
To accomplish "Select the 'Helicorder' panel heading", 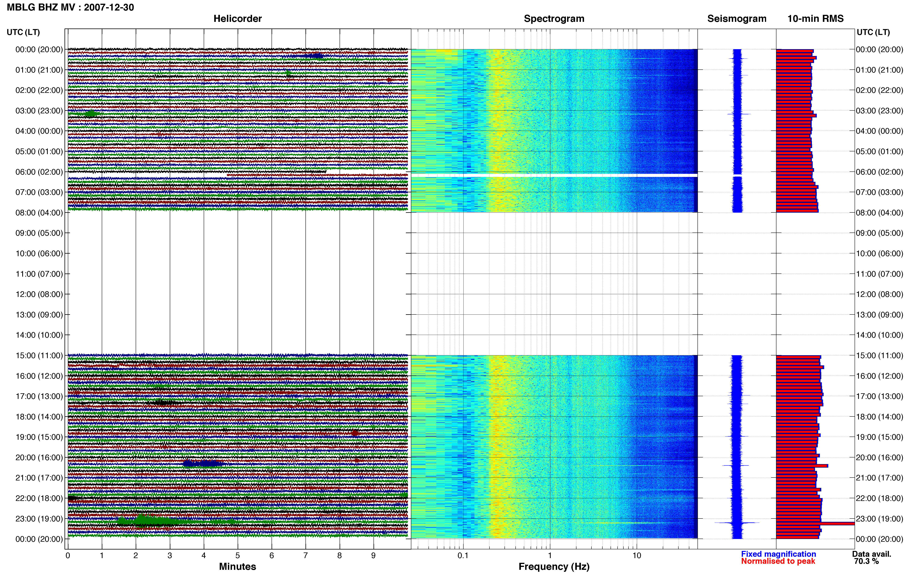I will coord(237,19).
